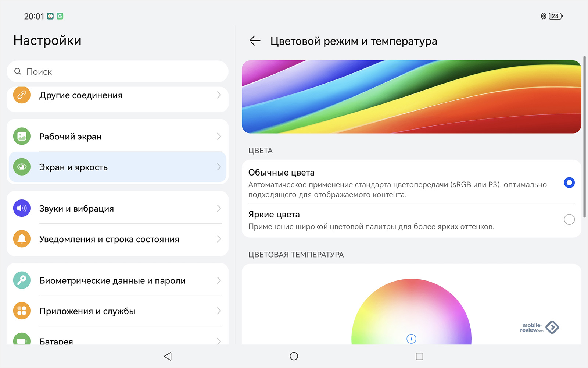Screen dimensions: 588x368
Task: Tap the Android back triangle button
Action: [x=168, y=356]
